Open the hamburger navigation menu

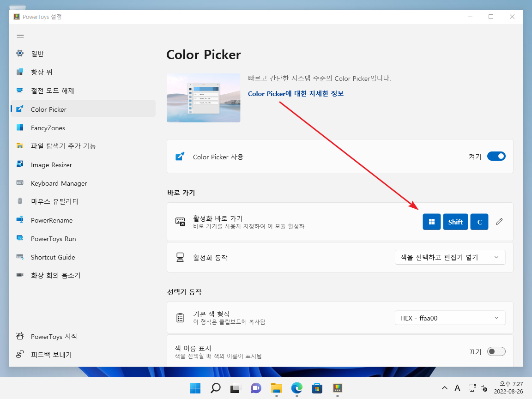tap(20, 35)
